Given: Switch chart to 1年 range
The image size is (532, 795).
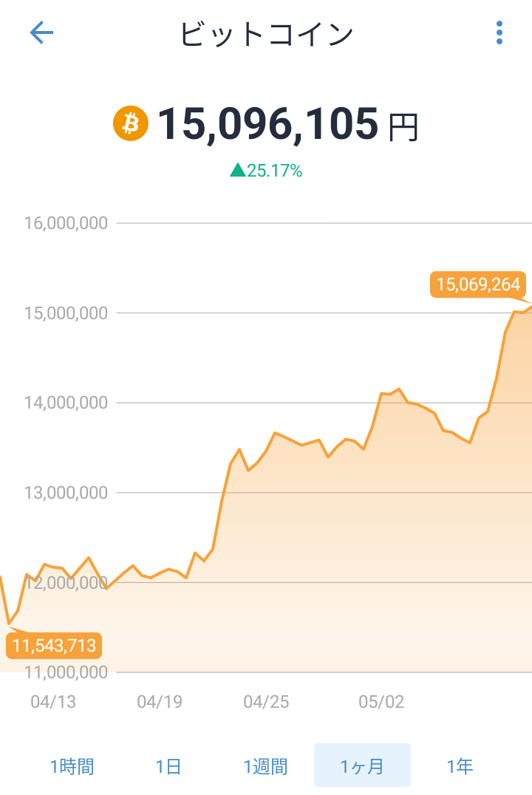Looking at the screenshot, I should click(x=460, y=766).
